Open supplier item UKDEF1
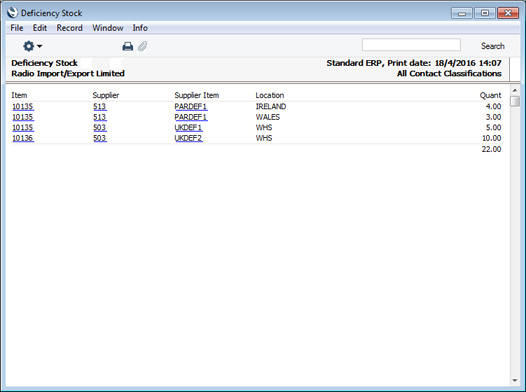526x392 pixels. (x=189, y=127)
